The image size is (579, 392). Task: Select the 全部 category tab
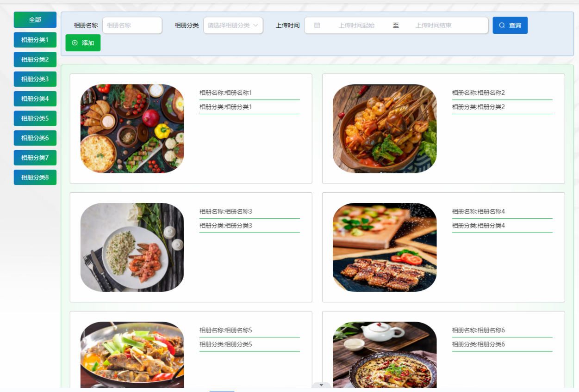point(35,20)
